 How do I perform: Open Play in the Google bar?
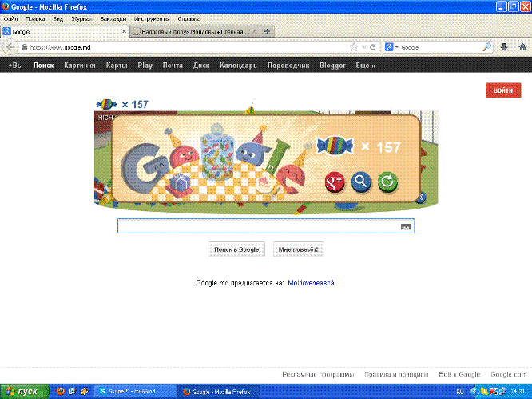pos(145,66)
